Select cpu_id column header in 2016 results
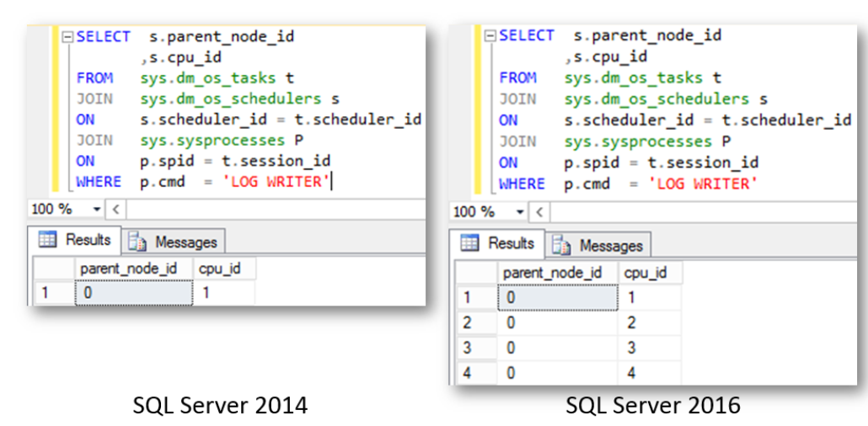The width and height of the screenshot is (868, 426). (650, 272)
